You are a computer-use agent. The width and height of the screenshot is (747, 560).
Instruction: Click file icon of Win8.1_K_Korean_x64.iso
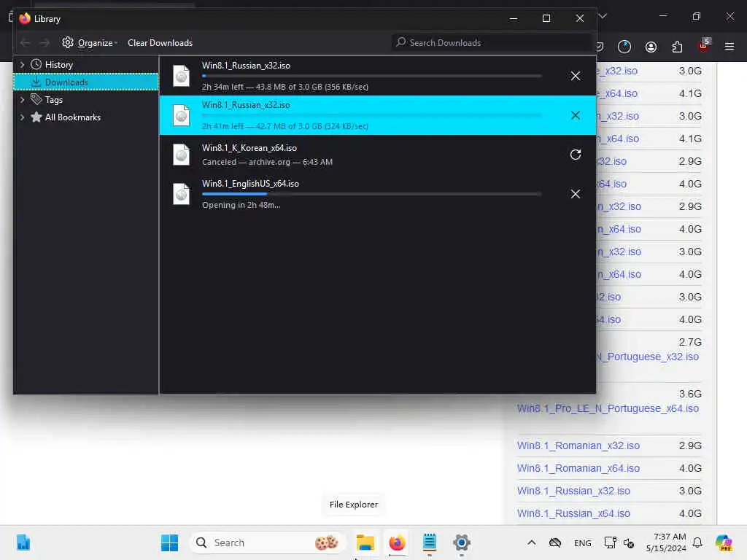(181, 155)
